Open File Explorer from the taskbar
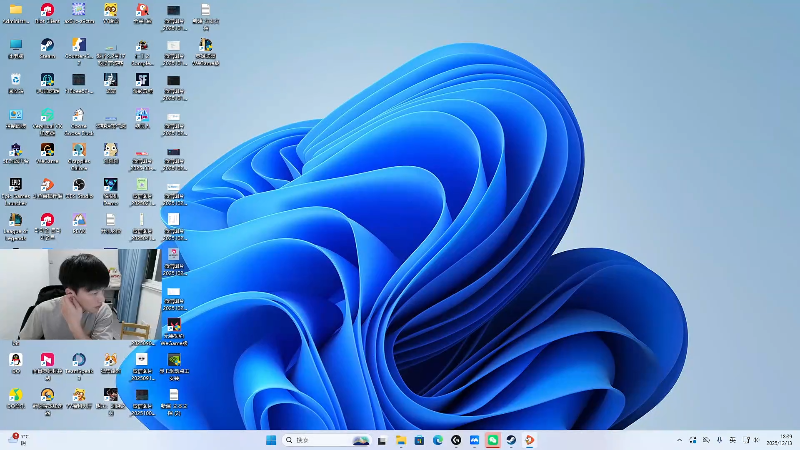 [401, 440]
